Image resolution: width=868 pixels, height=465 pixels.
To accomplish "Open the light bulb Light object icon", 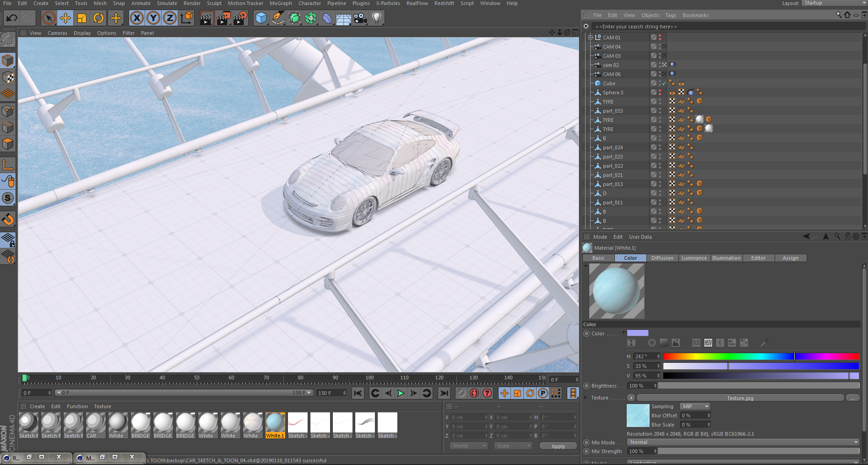I will coord(376,18).
